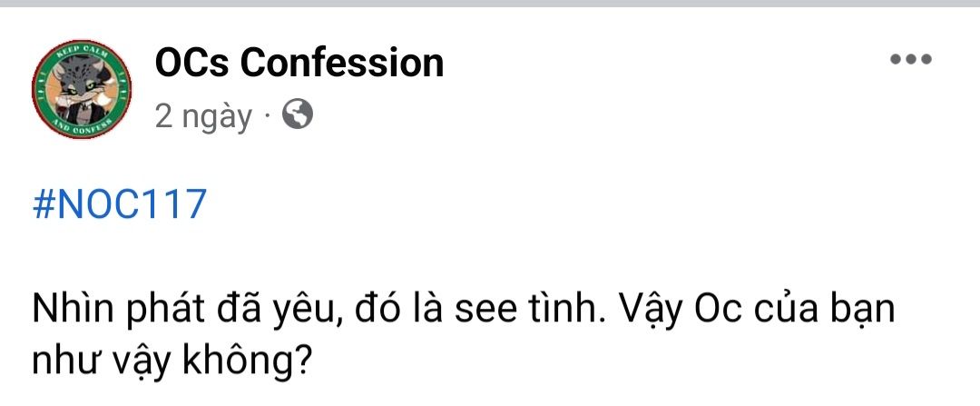The width and height of the screenshot is (980, 406).
Task: Click the gray divider bar above the post
Action: point(490,4)
